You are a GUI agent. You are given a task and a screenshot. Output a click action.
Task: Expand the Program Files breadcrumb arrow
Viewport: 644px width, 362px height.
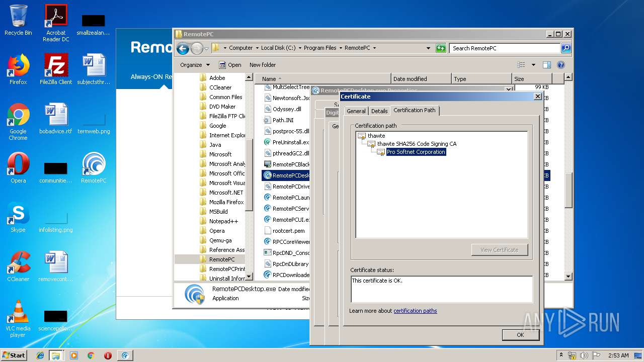(341, 48)
